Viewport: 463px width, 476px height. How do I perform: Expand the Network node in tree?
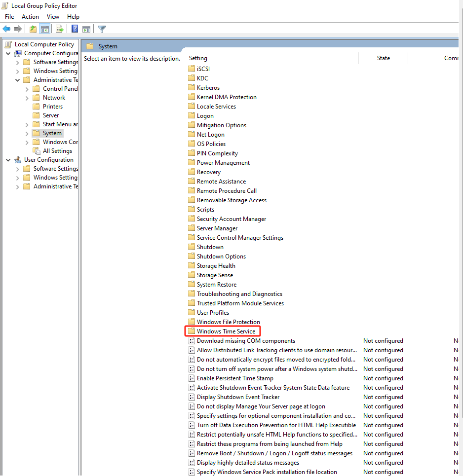[x=27, y=98]
